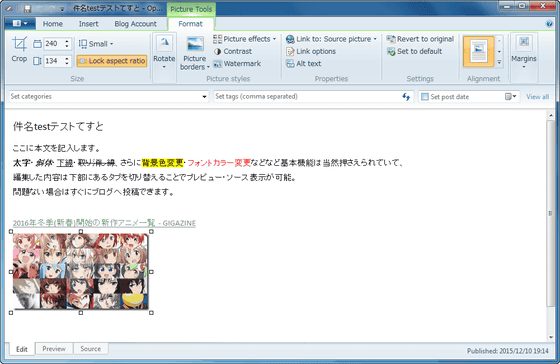The image size is (560, 364).
Task: Switch to the Source tab
Action: (x=91, y=349)
